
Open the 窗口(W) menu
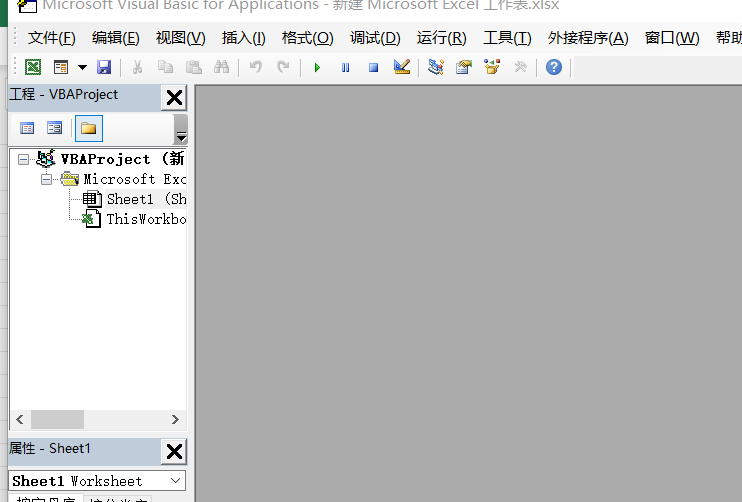[x=672, y=37]
